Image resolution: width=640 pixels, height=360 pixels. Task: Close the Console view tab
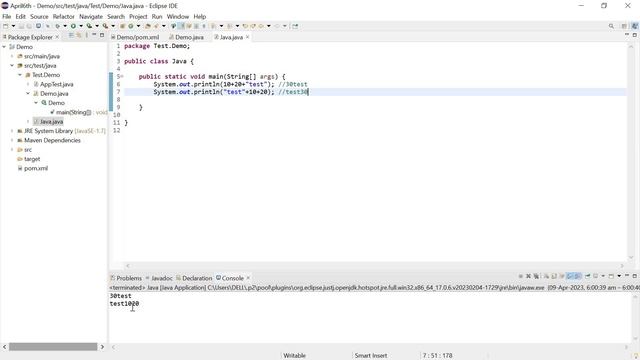[248, 278]
